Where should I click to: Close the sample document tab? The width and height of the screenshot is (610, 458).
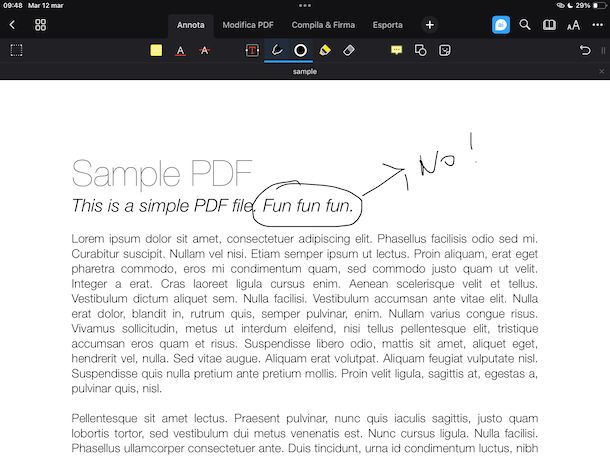(602, 71)
